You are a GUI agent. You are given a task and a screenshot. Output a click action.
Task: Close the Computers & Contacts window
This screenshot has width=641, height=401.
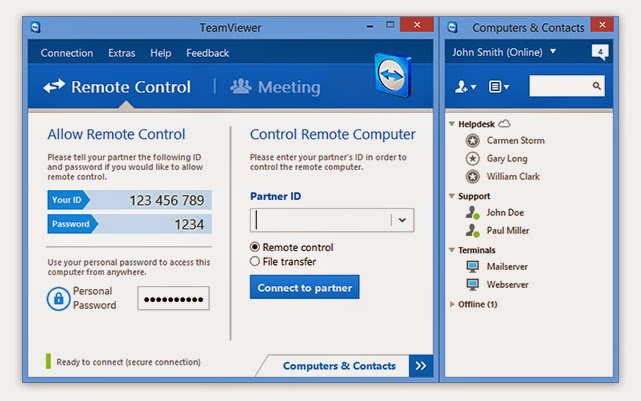coord(602,25)
